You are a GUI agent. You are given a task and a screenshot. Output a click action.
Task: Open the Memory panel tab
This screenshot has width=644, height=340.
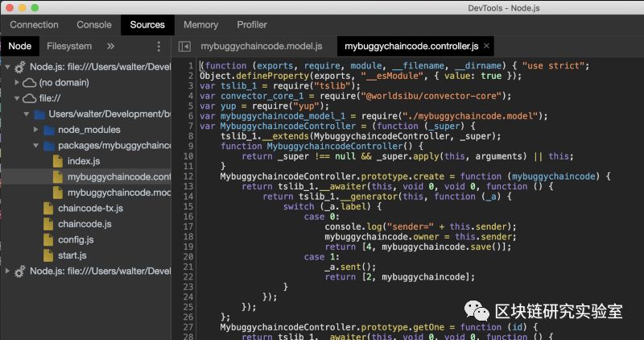(200, 25)
